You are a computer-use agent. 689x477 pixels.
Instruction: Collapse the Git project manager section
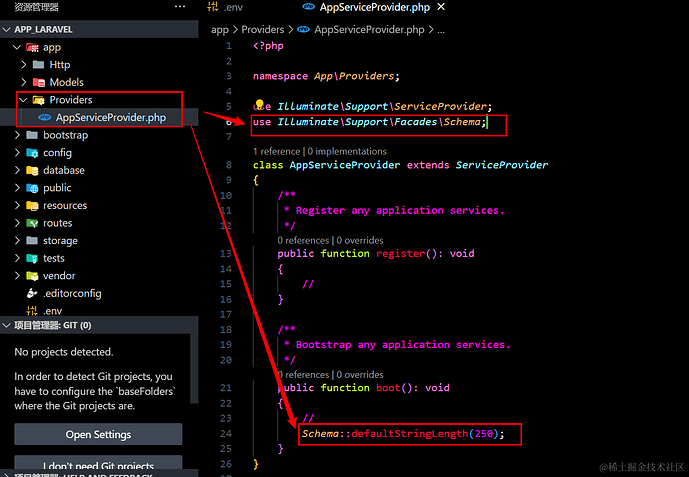6,325
